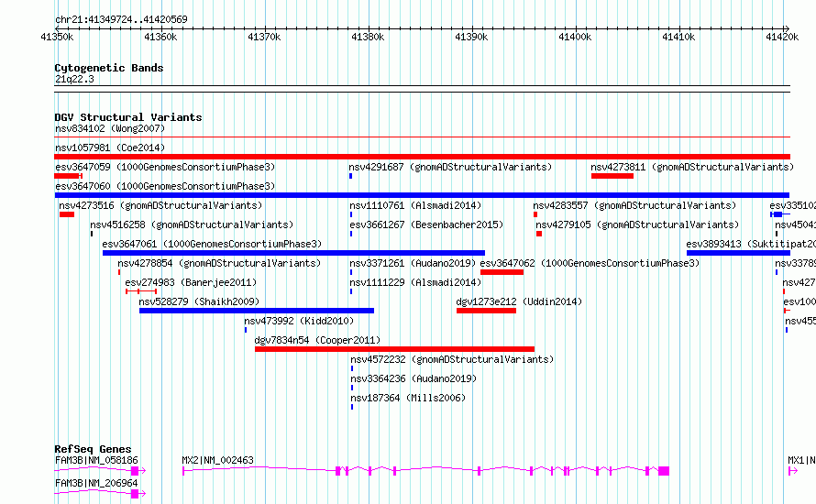Screen dimensions: 816x504
Task: Select the Cytogenetic Bands track title
Action: (x=109, y=68)
